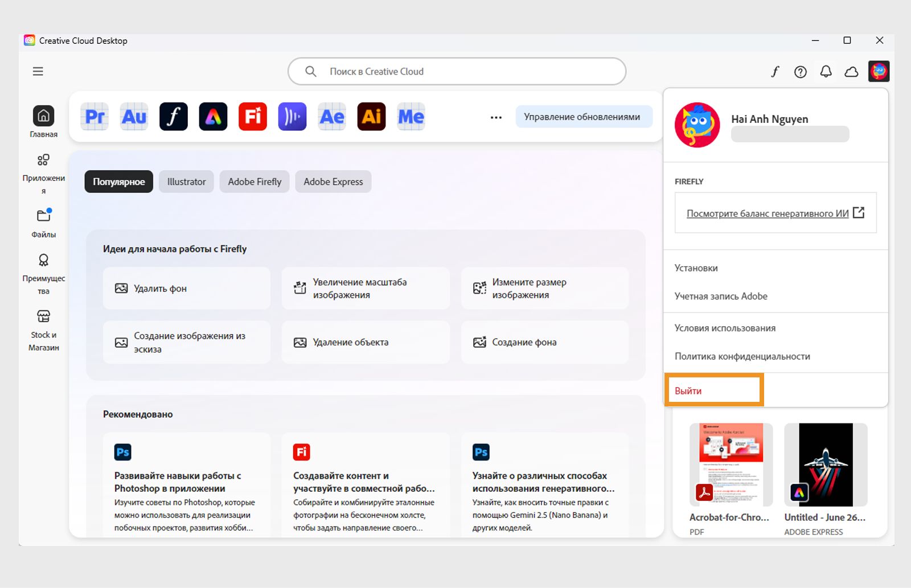Check cloud sync status icon
This screenshot has width=911, height=588.
click(851, 72)
